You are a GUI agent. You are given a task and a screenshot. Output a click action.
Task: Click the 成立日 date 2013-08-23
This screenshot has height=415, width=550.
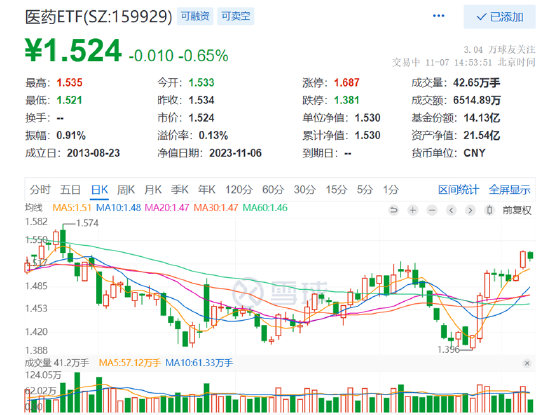pyautogui.click(x=93, y=153)
